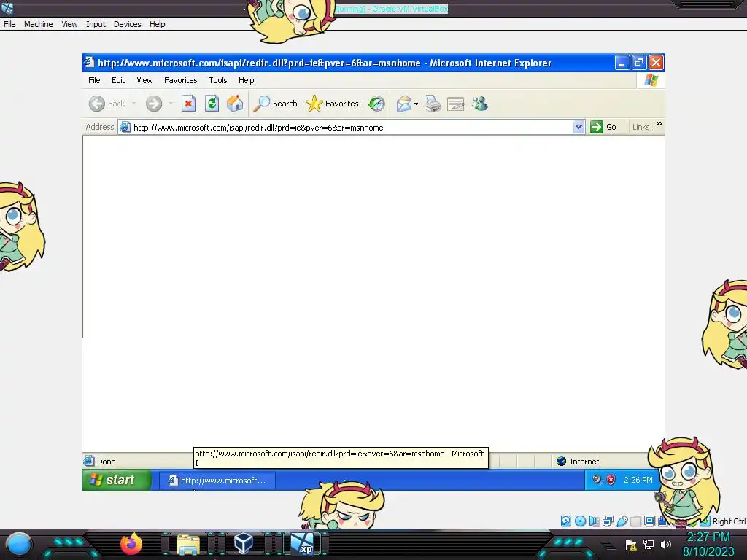The height and width of the screenshot is (560, 747).
Task: Open VirtualBox Manager cube taskbar icon
Action: (x=244, y=544)
